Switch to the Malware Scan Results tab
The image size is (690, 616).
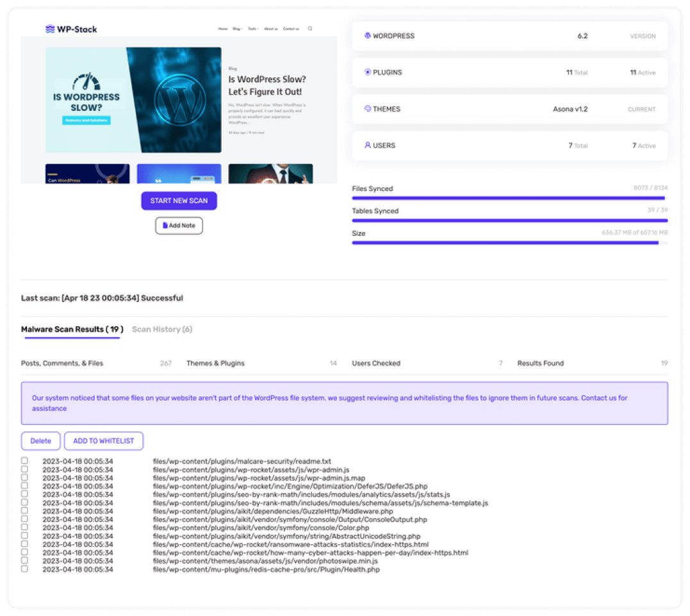(x=72, y=329)
